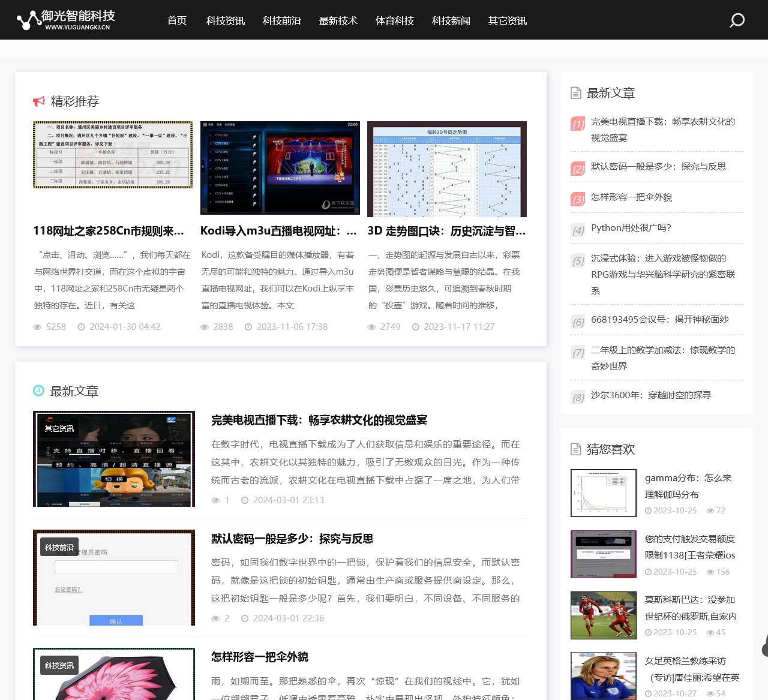Click the number 5 badge in latest list
The image size is (768, 700).
[578, 260]
